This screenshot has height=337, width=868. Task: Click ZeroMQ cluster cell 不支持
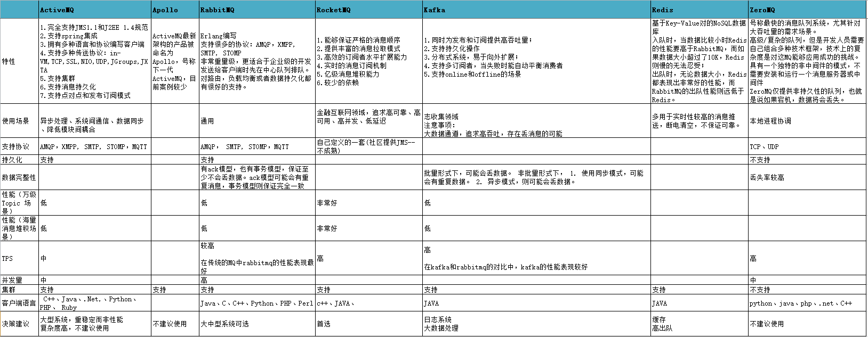(808, 290)
